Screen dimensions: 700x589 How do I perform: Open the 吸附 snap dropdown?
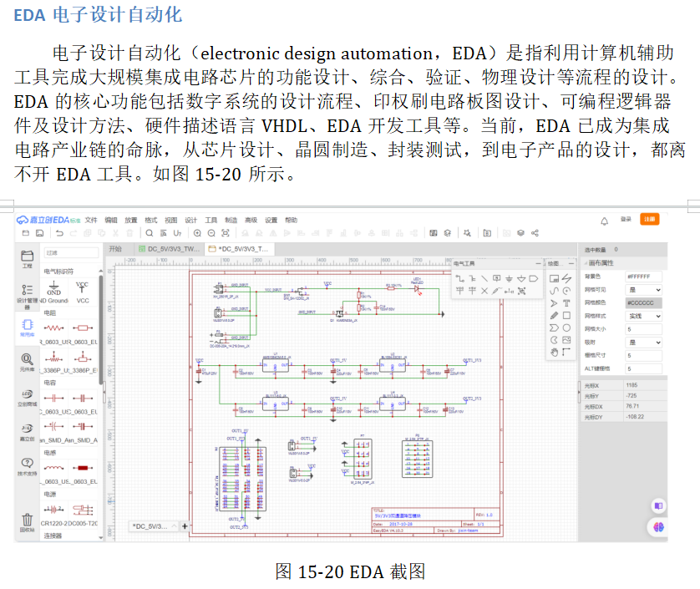pos(644,343)
